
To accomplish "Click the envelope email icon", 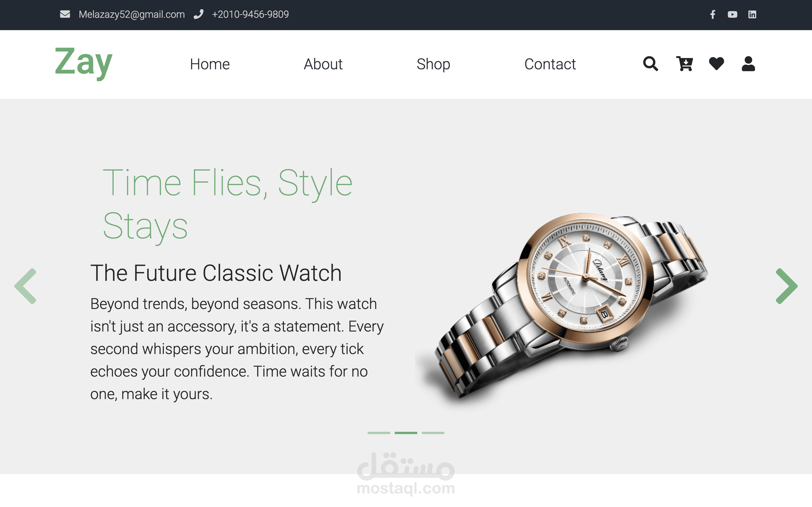I will 65,14.
